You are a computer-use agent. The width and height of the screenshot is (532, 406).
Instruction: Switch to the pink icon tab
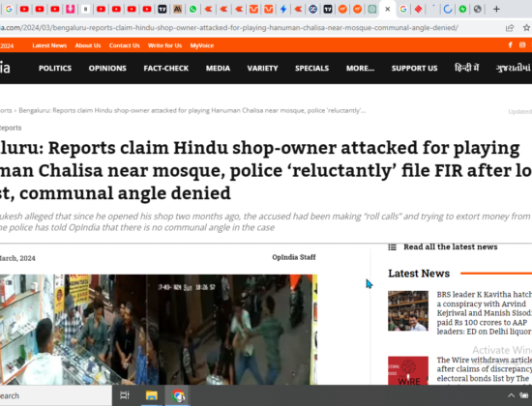(x=71, y=9)
